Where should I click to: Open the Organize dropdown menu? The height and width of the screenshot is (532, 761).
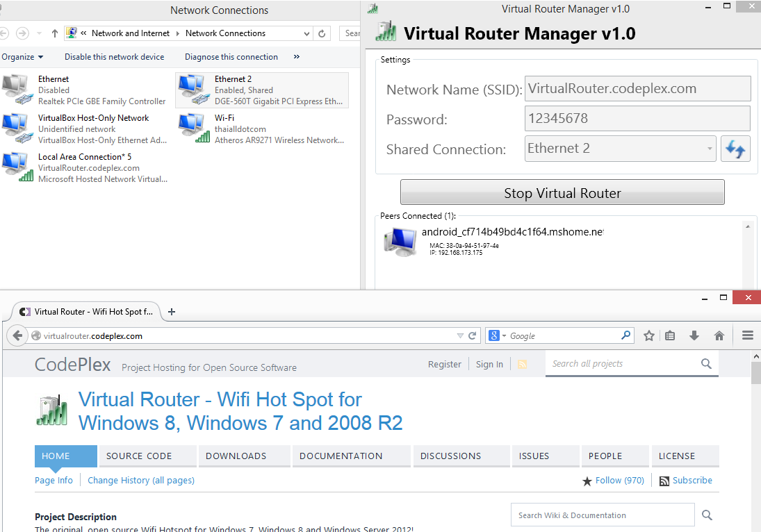(x=22, y=57)
